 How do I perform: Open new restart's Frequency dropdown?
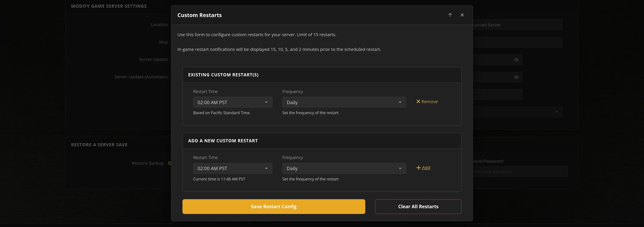coord(344,168)
